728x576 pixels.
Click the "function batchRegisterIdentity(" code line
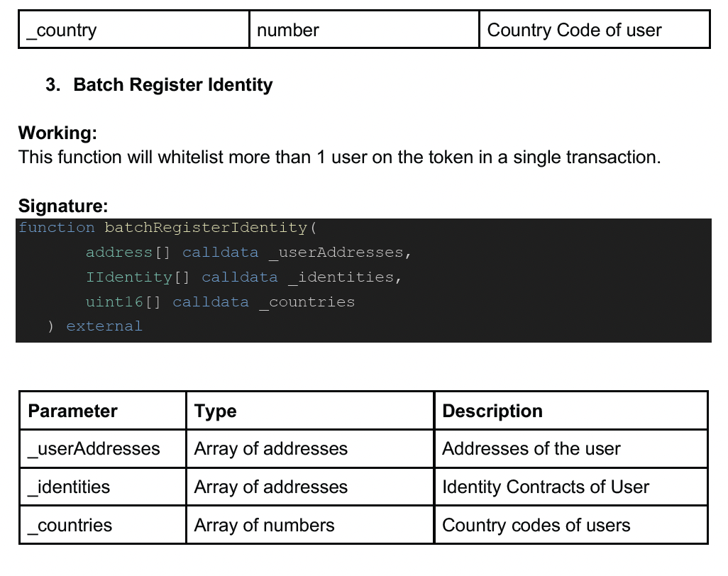tap(162, 228)
